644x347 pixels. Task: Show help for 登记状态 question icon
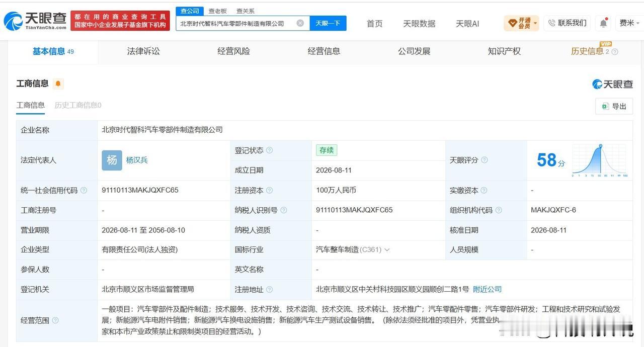(270, 150)
